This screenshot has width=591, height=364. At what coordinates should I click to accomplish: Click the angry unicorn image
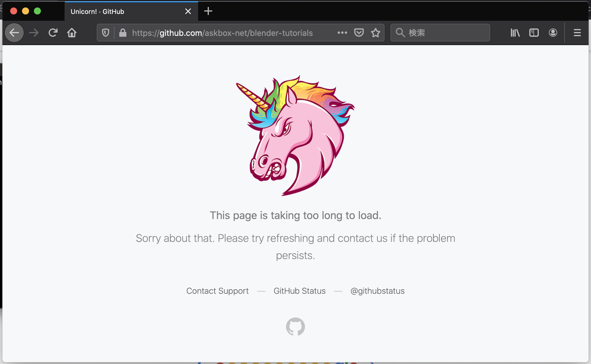pyautogui.click(x=295, y=136)
